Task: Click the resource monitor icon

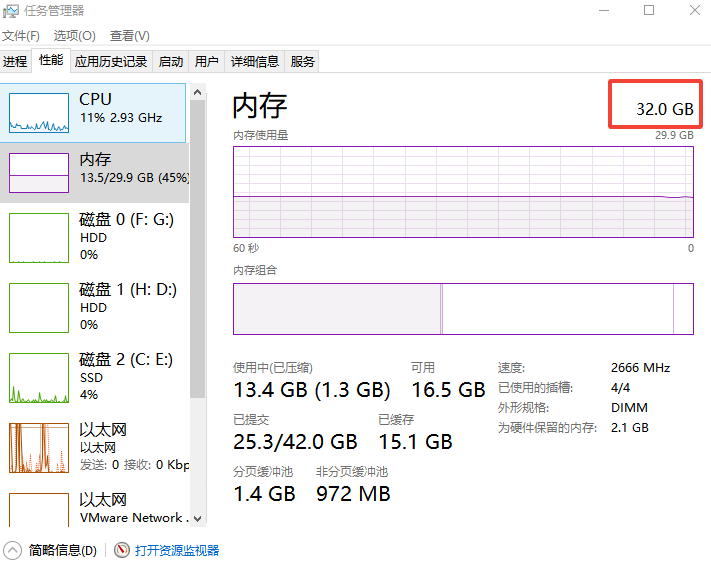Action: click(x=122, y=550)
